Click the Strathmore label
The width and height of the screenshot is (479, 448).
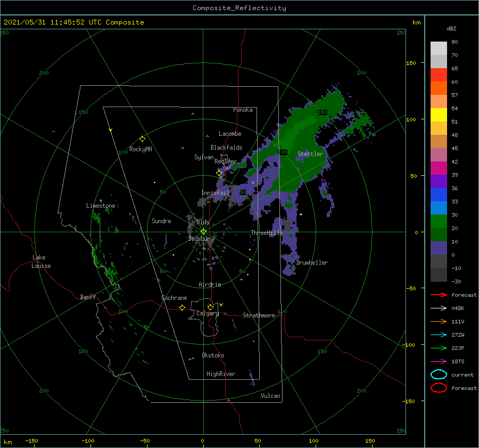(x=259, y=315)
